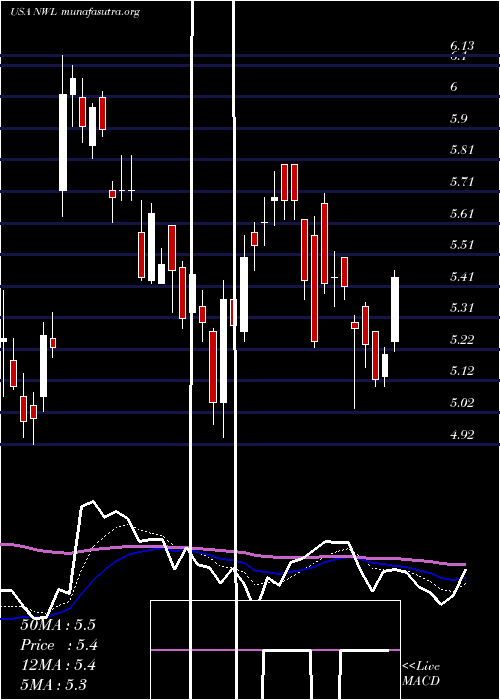The width and height of the screenshot is (500, 700).
Task: Click the 4.92 price level label
Action: pos(462,434)
